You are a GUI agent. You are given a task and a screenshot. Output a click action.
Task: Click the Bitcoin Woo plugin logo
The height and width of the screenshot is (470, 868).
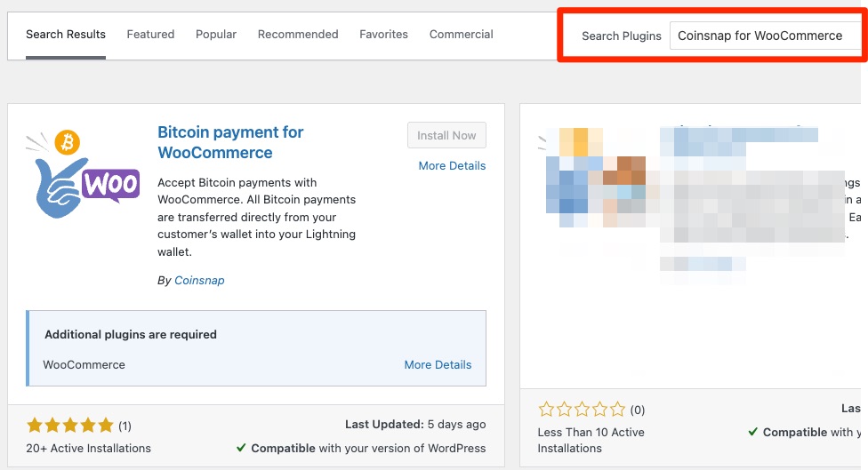point(83,174)
